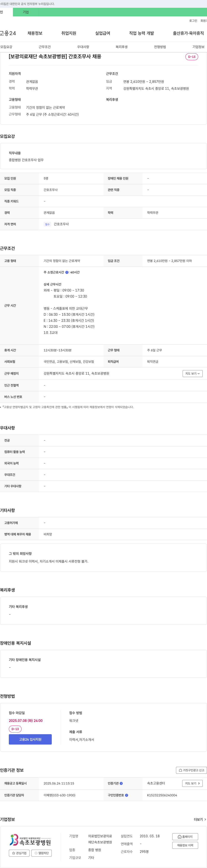Image resolution: width=207 pixels, height=868 pixels.
Task: Click D-13 badge under 접수 마감일
Action: pyautogui.click(x=15, y=729)
